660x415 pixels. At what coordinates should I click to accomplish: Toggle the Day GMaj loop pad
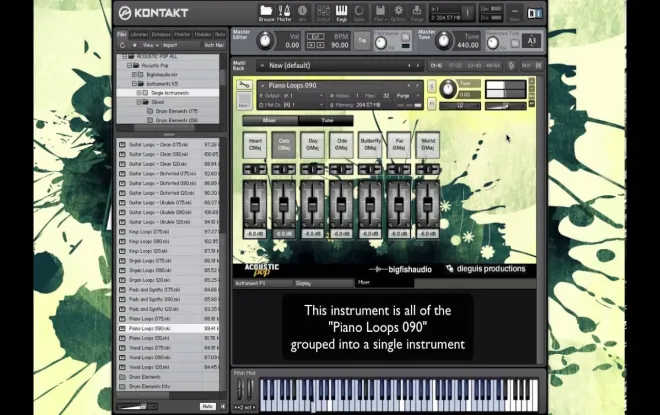pyautogui.click(x=312, y=145)
